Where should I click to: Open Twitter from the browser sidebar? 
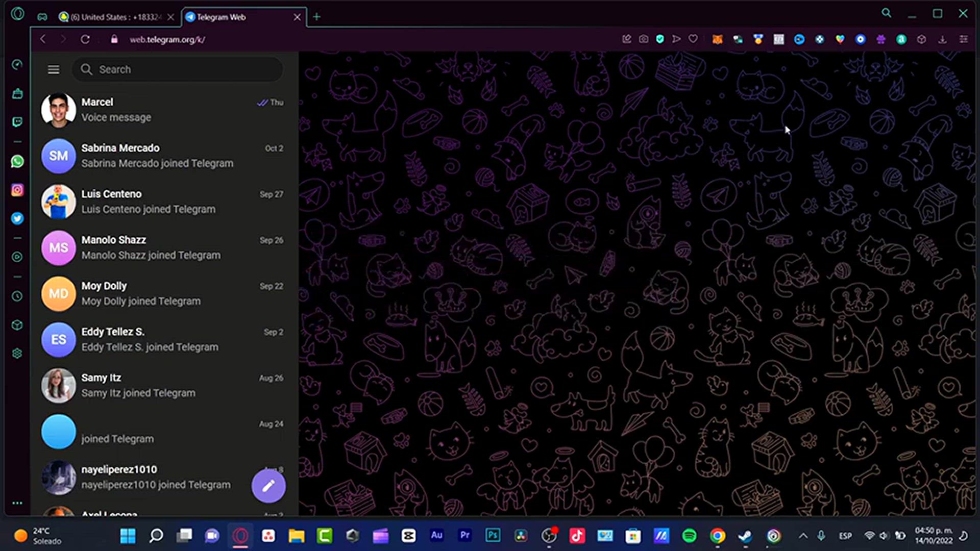point(17,218)
